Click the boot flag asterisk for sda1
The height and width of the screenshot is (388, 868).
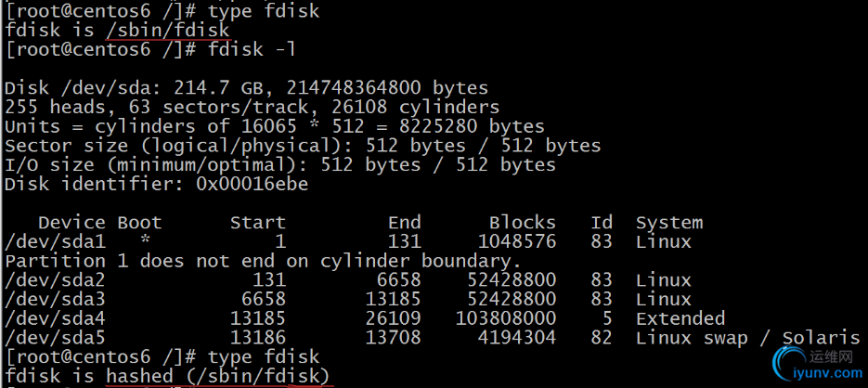click(x=145, y=243)
